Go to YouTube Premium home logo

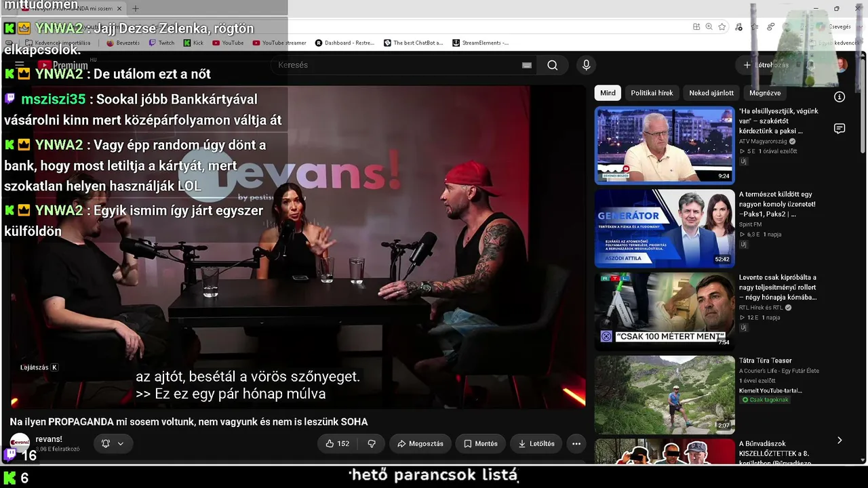[x=63, y=65]
